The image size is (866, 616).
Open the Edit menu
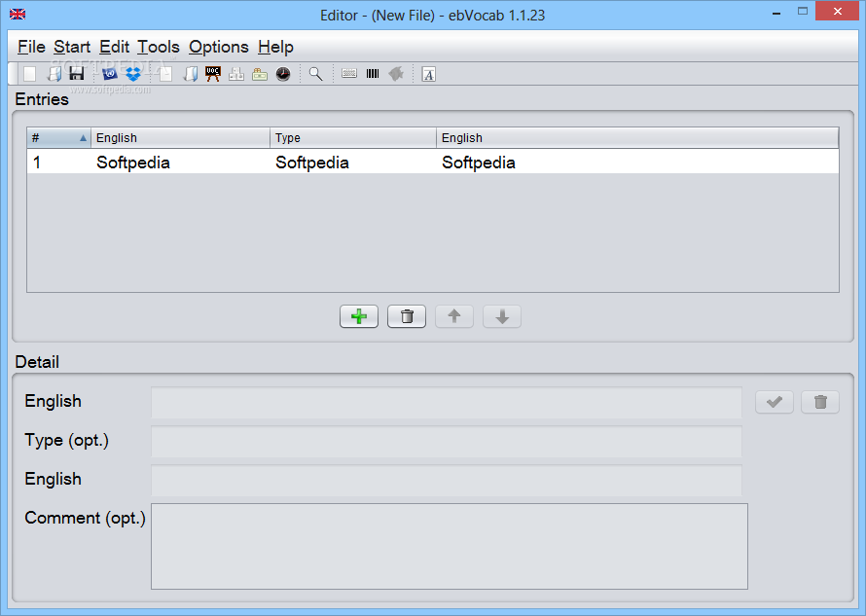tap(114, 47)
